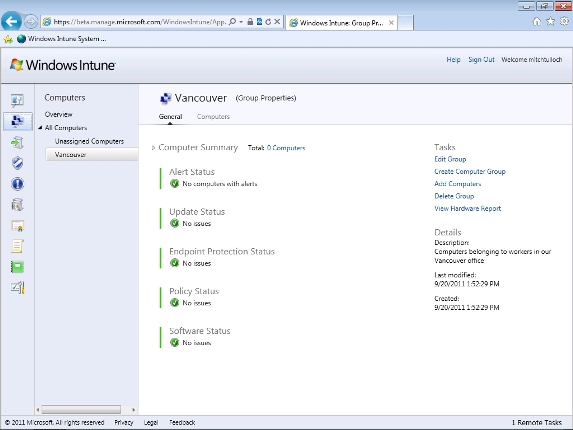The height and width of the screenshot is (430, 573).
Task: Select Unassigned Computers in tree
Action: [x=89, y=141]
